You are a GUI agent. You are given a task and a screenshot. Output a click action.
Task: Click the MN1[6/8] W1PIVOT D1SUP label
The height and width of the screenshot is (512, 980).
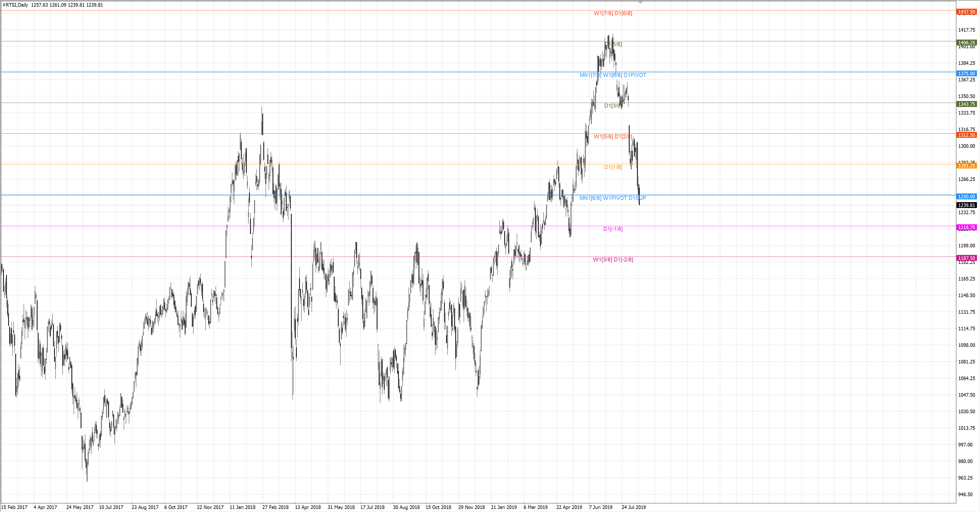[x=612, y=198]
